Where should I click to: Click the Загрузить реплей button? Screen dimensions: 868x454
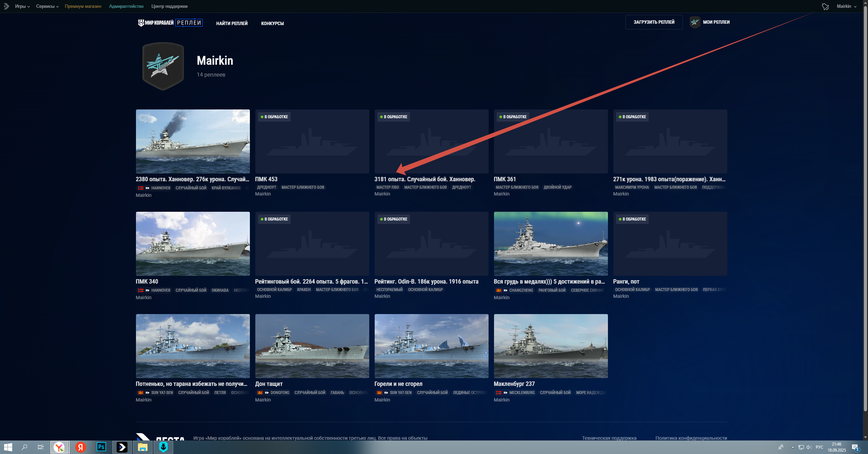654,22
